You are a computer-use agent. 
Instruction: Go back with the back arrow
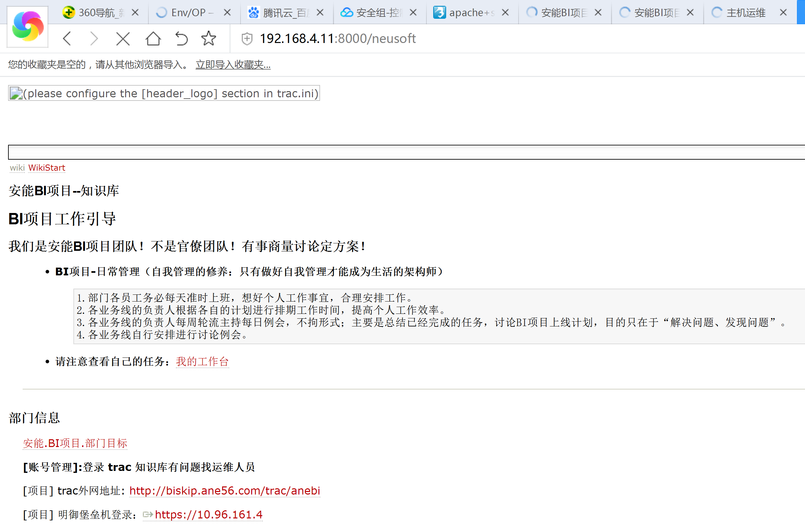tap(68, 38)
